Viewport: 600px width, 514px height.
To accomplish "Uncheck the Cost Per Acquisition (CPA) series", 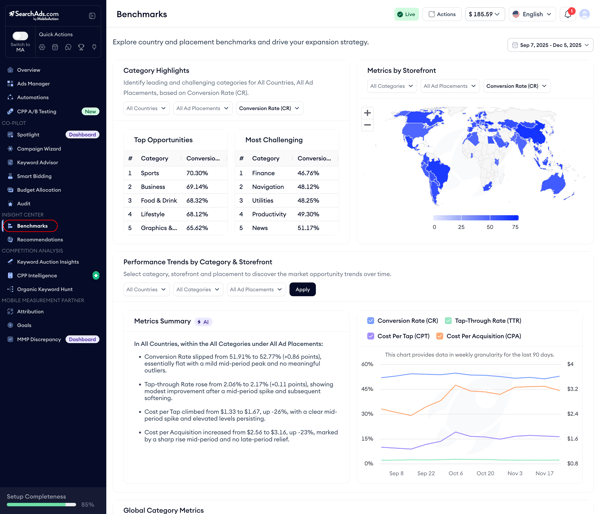I will pos(440,336).
